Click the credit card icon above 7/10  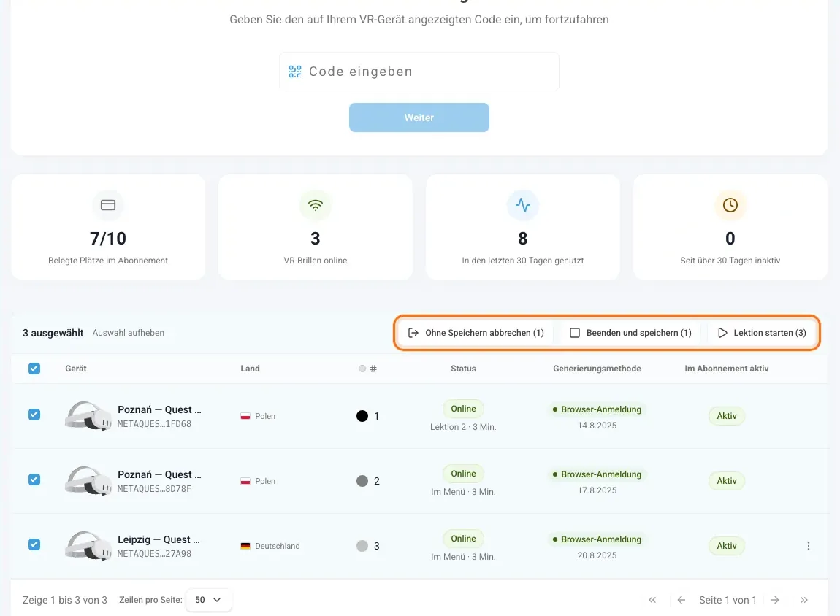tap(108, 205)
